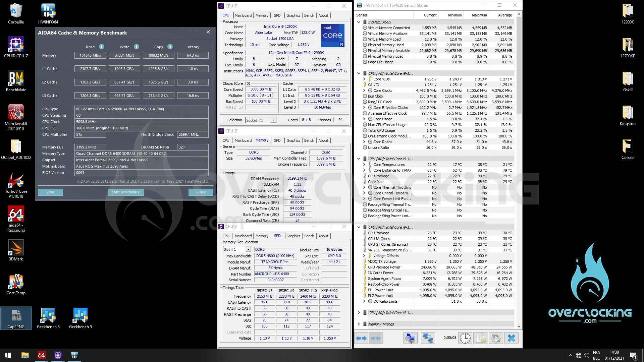Expand Core Clocks row in HWiNFO

(x=364, y=90)
